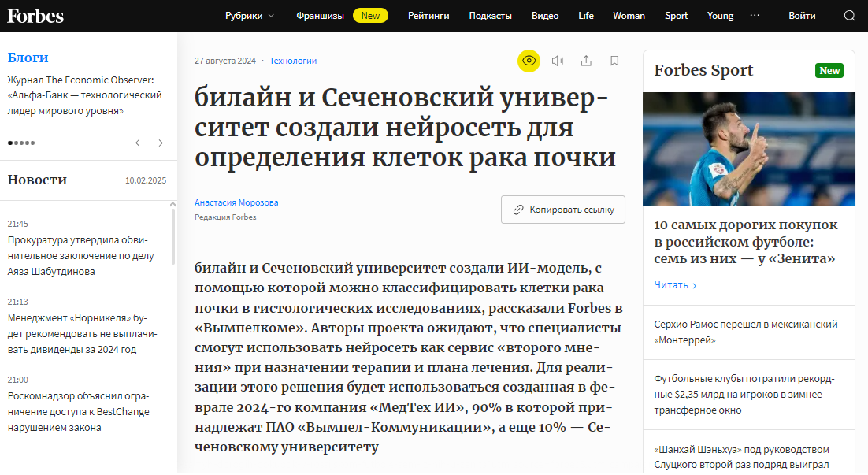The width and height of the screenshot is (868, 475).
Task: Bookmark this article
Action: [x=614, y=61]
